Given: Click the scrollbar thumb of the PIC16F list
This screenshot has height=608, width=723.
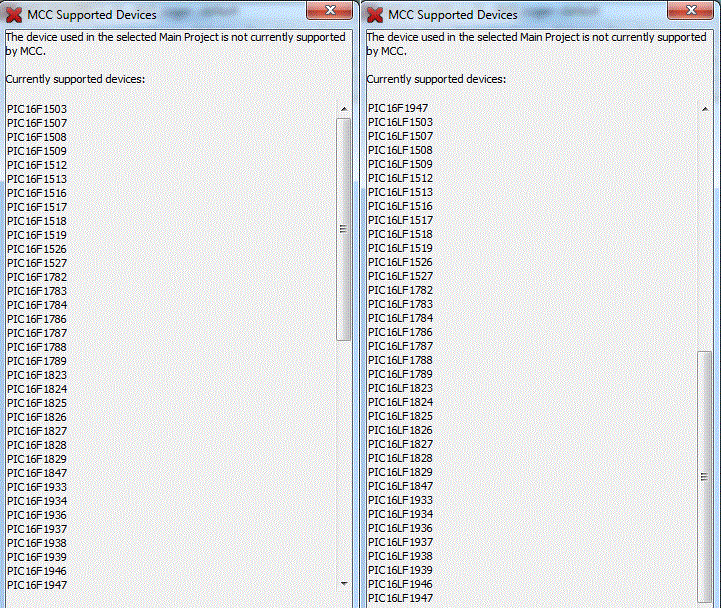Looking at the screenshot, I should tap(344, 229).
